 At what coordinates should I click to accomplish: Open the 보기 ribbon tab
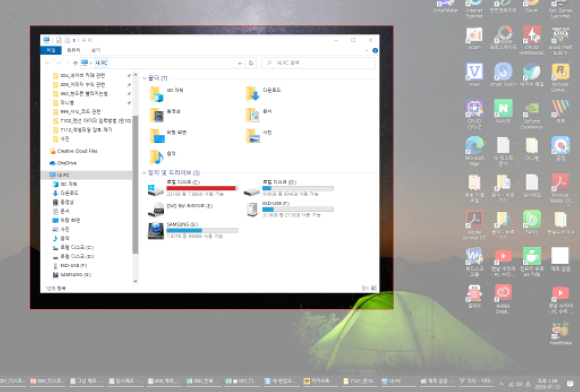pos(96,50)
